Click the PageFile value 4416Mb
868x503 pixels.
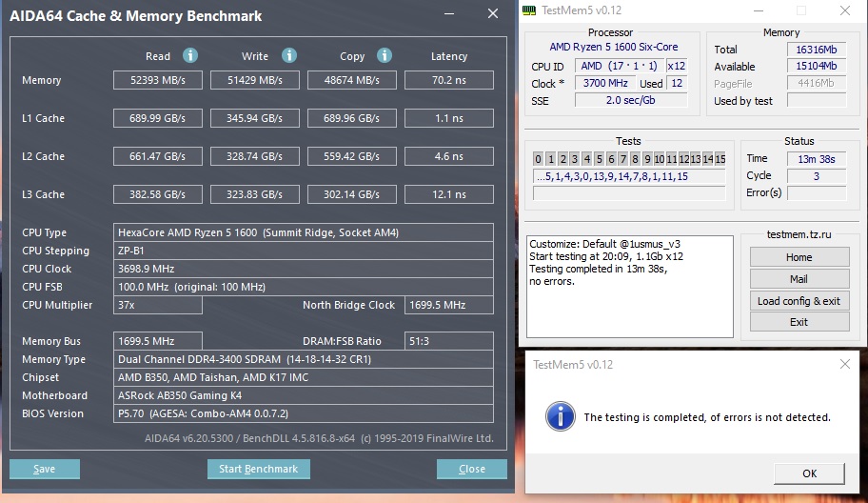click(x=817, y=83)
